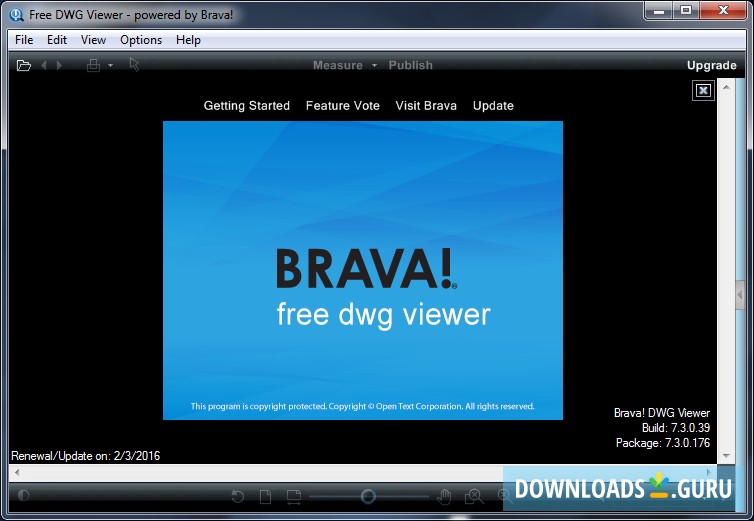Click the Fit page icon
This screenshot has height=521, width=754.
tap(265, 496)
